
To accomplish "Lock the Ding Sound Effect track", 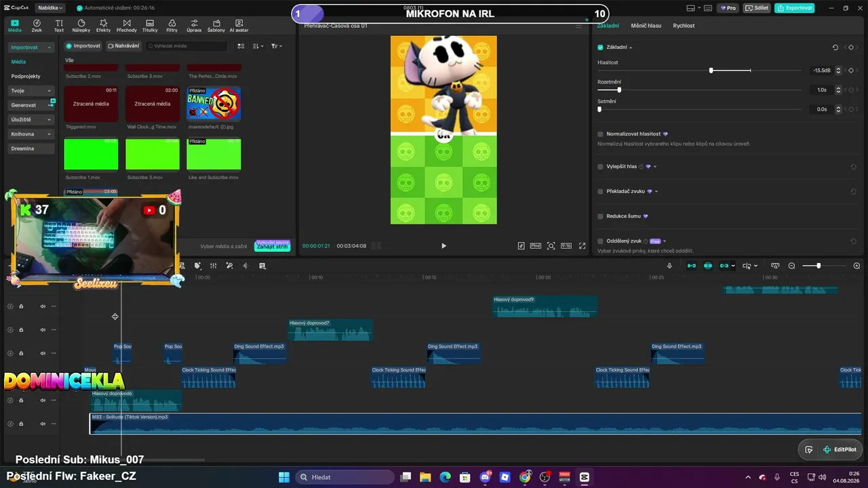I will coord(21,353).
